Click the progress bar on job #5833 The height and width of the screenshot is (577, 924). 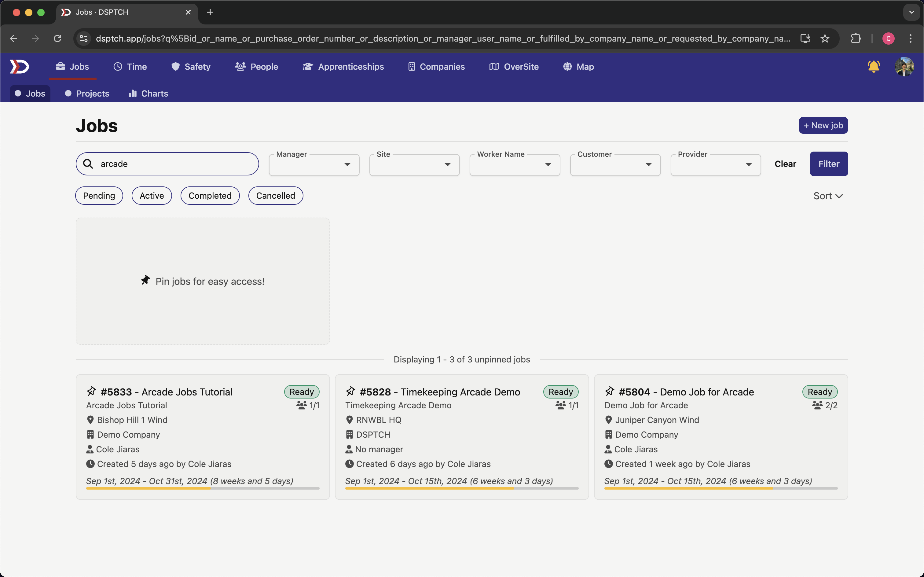click(x=203, y=488)
